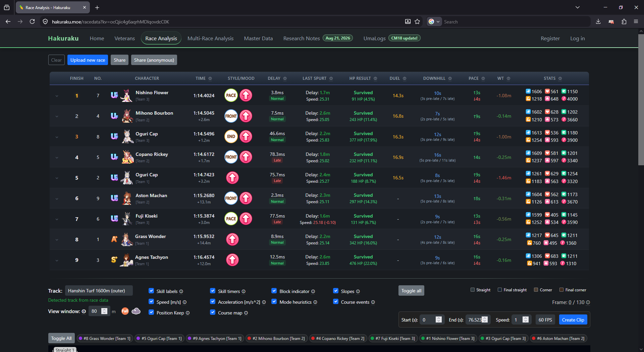
Task: Toggle Course map checkbox
Action: [213, 312]
